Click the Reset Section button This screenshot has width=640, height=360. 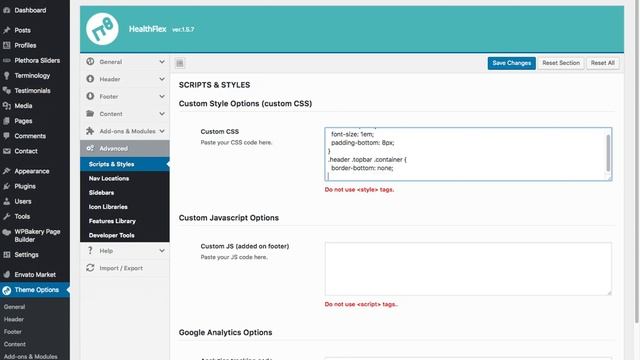click(x=561, y=63)
